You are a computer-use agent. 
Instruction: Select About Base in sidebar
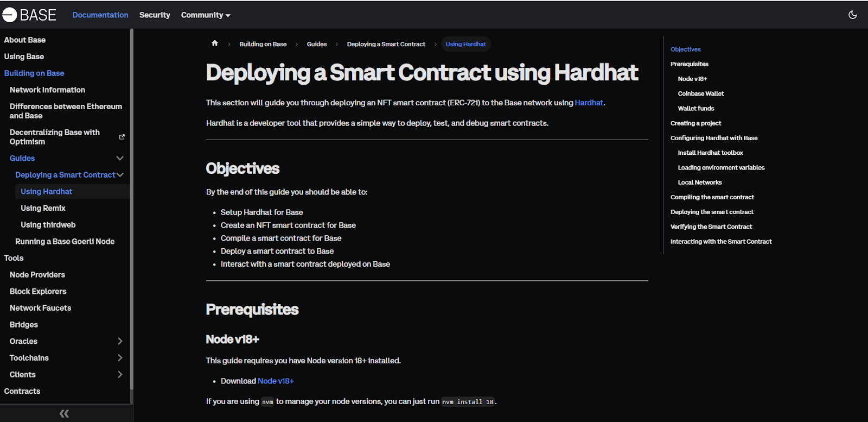(25, 40)
